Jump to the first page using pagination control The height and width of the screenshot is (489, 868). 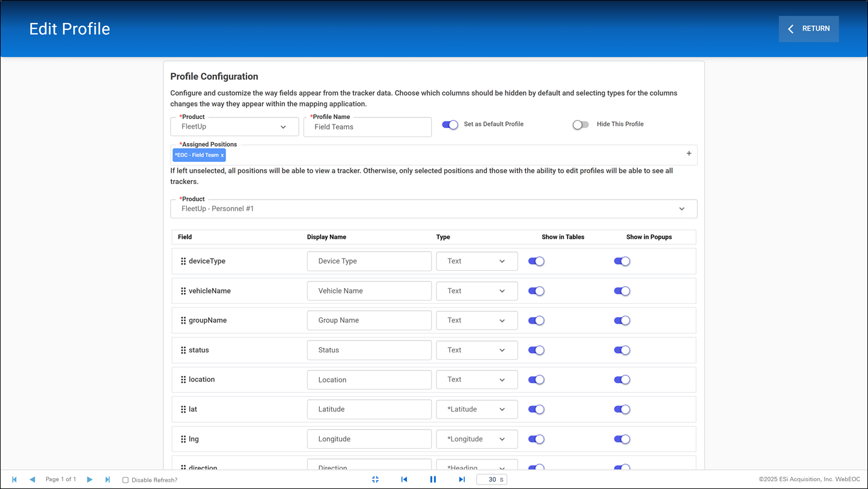(14, 479)
